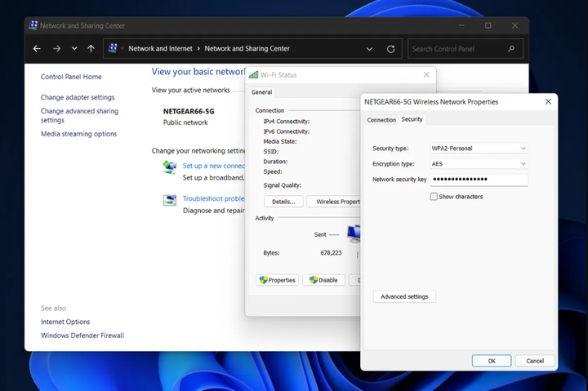This screenshot has height=391, width=588.
Task: Select the General tab in Wi-Fi Status
Action: pos(261,92)
